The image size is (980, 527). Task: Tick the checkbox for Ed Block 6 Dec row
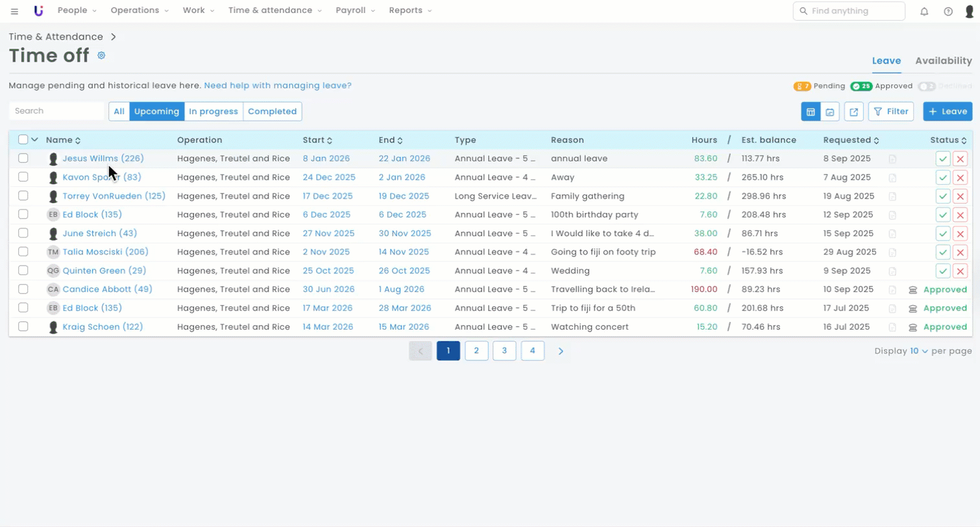[23, 214]
